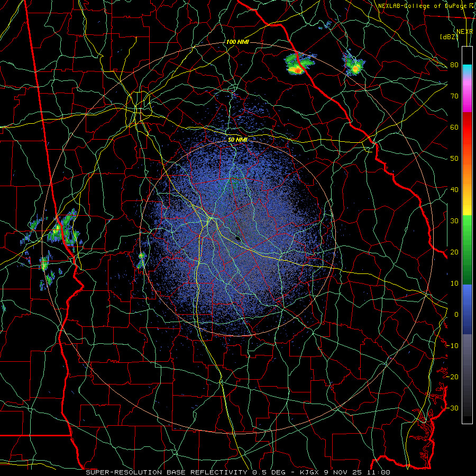Click the black radar site dot at the center
Image resolution: width=476 pixels, height=476 pixels.
238,239
